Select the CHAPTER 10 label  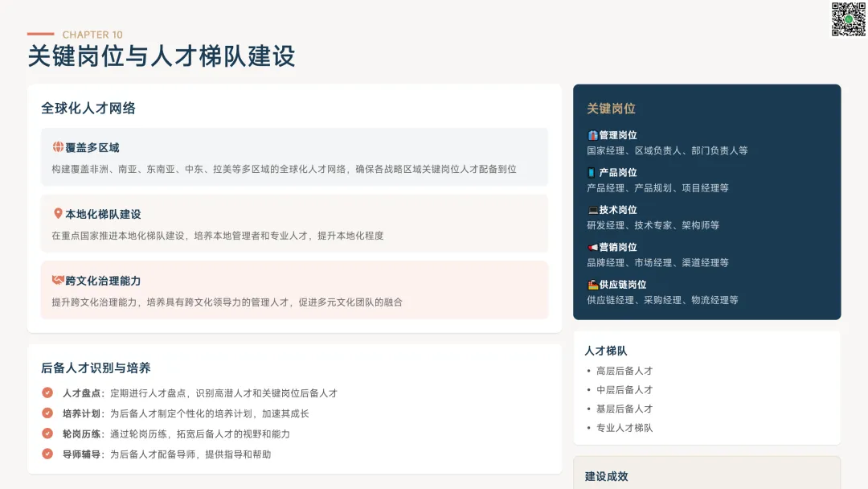tap(92, 35)
